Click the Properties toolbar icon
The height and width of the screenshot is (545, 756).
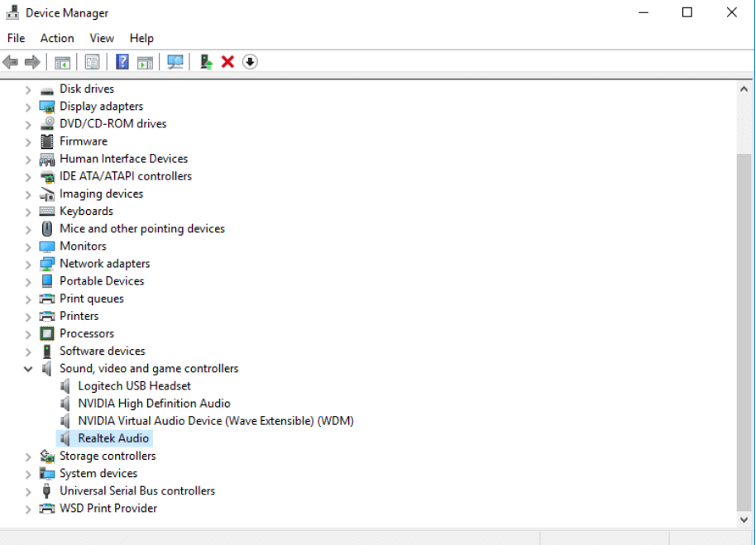(x=92, y=62)
